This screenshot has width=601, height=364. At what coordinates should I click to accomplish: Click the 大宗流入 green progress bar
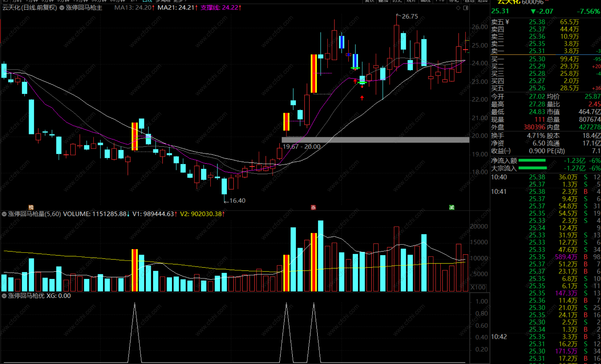pyautogui.click(x=532, y=168)
